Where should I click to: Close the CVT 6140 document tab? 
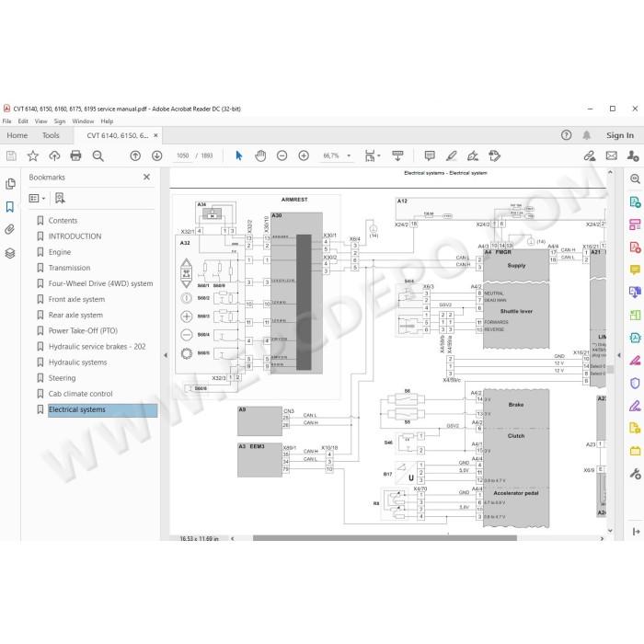(155, 135)
